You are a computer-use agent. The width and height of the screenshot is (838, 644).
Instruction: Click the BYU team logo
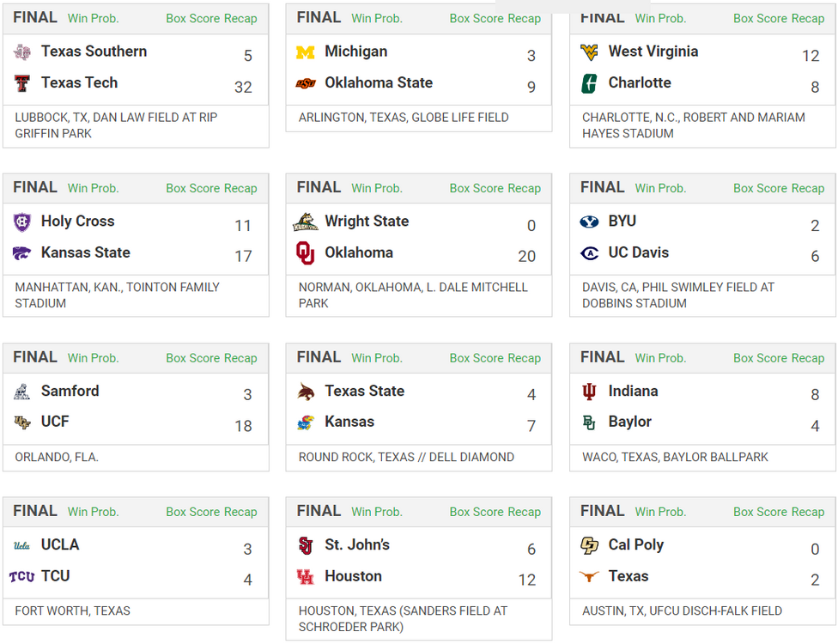pyautogui.click(x=589, y=222)
